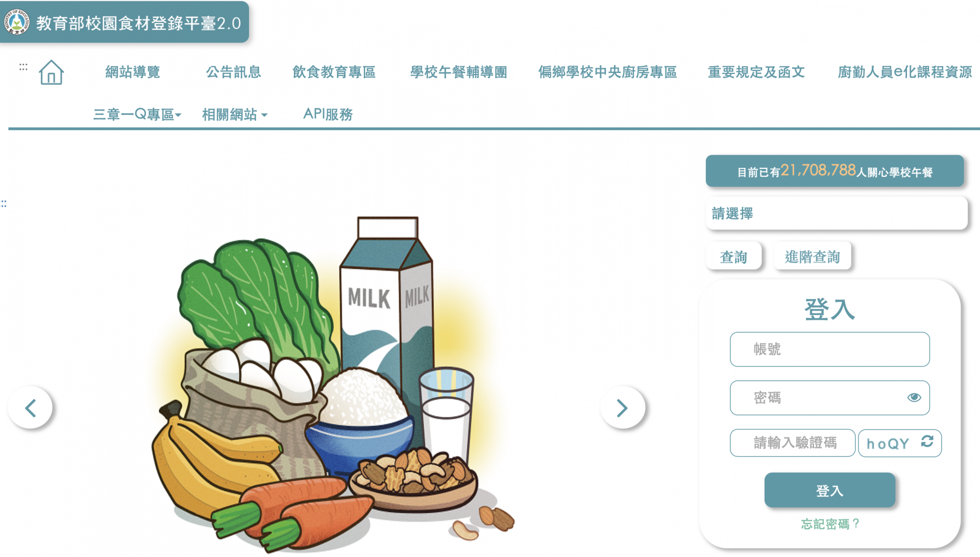Click the 進階查詢 advanced search button

click(812, 256)
